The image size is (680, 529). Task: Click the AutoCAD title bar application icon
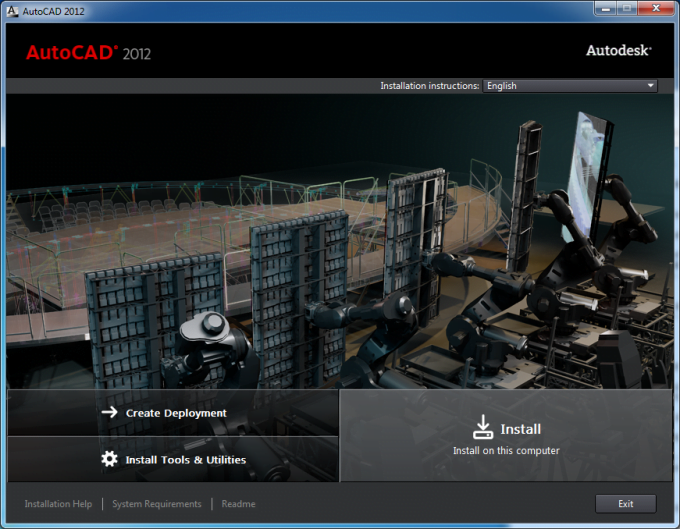pos(12,11)
